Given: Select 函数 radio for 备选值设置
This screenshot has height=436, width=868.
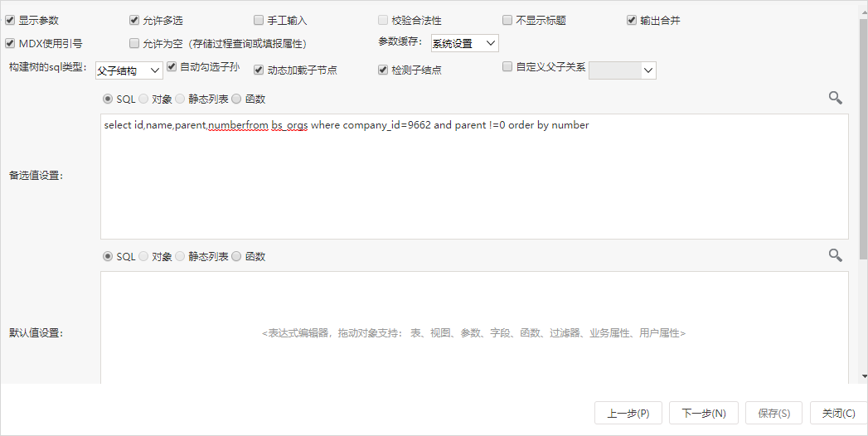Looking at the screenshot, I should click(236, 99).
